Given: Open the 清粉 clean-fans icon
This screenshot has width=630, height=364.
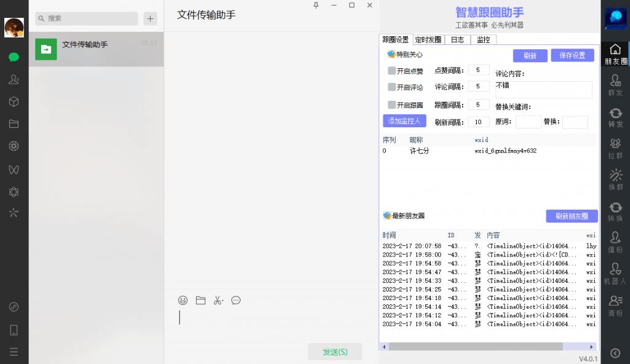Looking at the screenshot, I should (x=615, y=306).
